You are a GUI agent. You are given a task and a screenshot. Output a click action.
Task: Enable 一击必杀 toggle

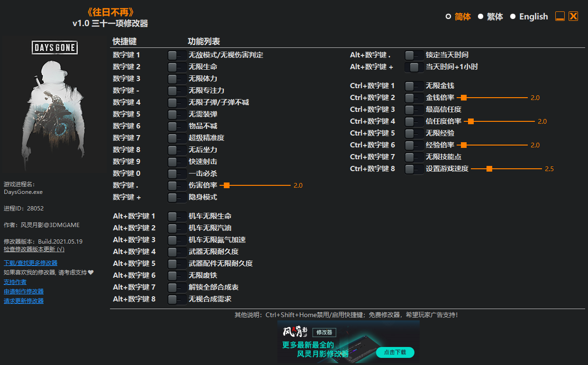(x=176, y=173)
